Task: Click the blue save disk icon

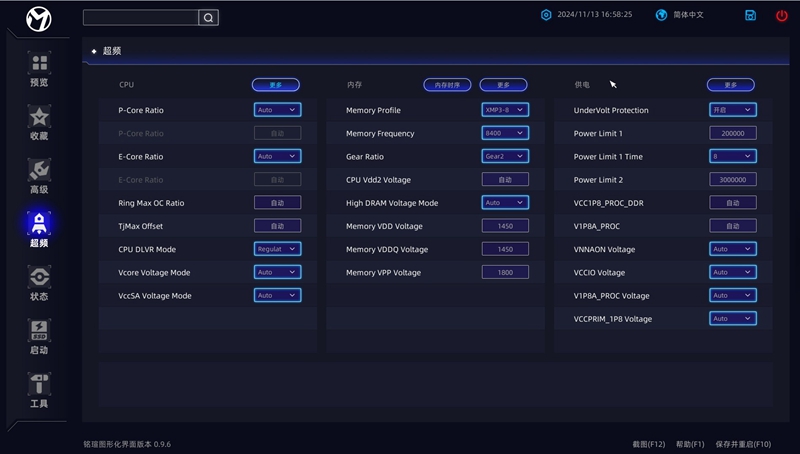Action: [751, 16]
